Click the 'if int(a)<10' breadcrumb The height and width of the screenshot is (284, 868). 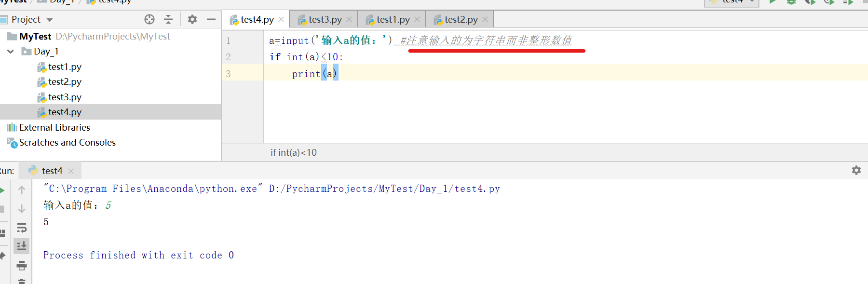(x=294, y=152)
